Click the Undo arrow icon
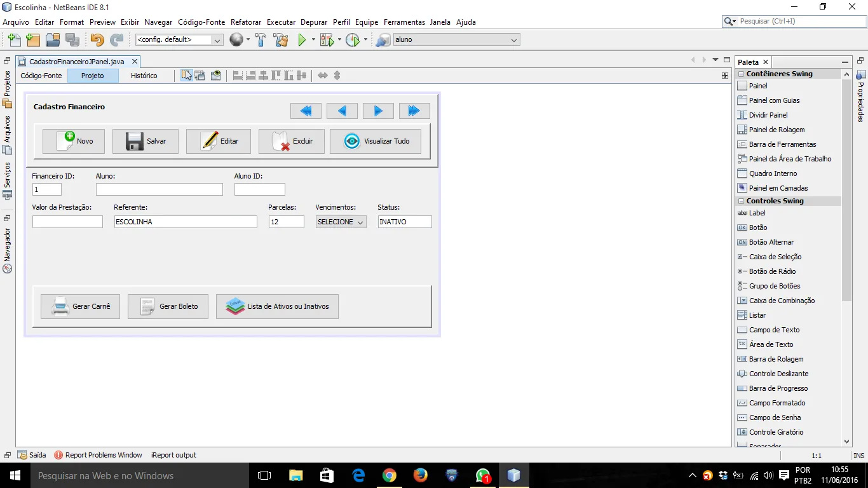The height and width of the screenshot is (488, 868). (x=97, y=40)
